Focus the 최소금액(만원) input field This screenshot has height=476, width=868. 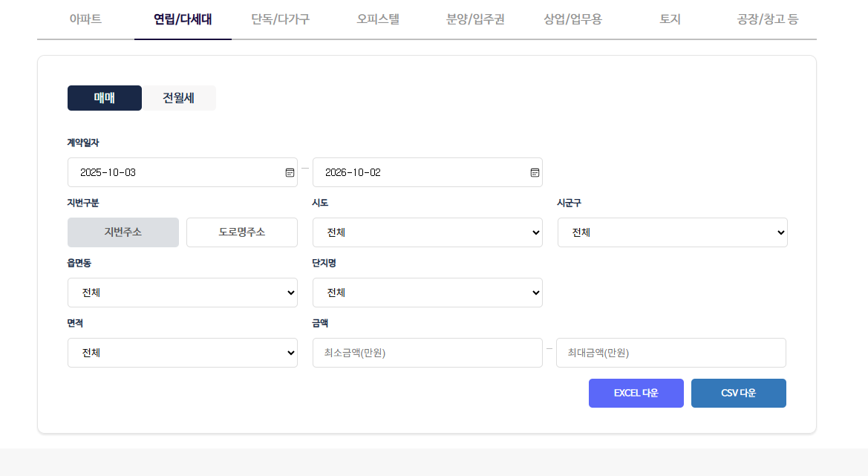(428, 353)
